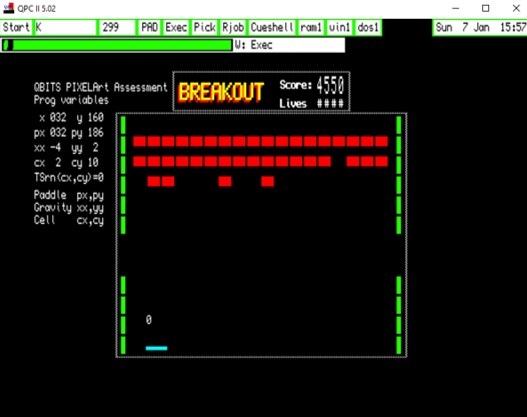This screenshot has height=417, width=527.
Task: Select the dos1 drive button
Action: click(368, 27)
